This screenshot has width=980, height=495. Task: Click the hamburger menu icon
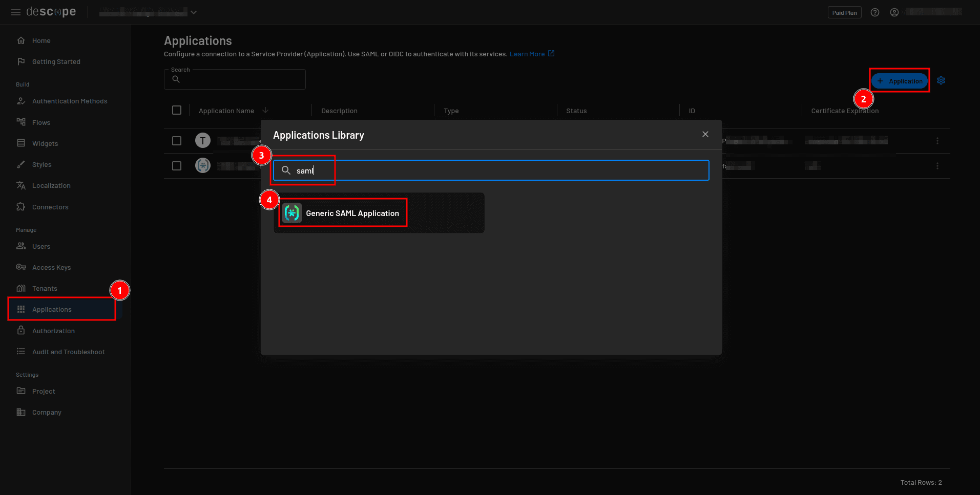point(16,12)
